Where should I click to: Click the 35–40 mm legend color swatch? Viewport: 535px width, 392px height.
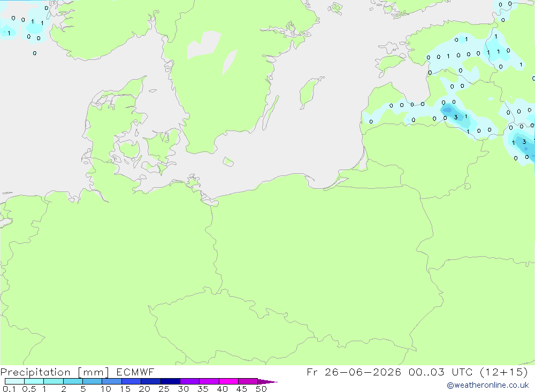pos(209,381)
